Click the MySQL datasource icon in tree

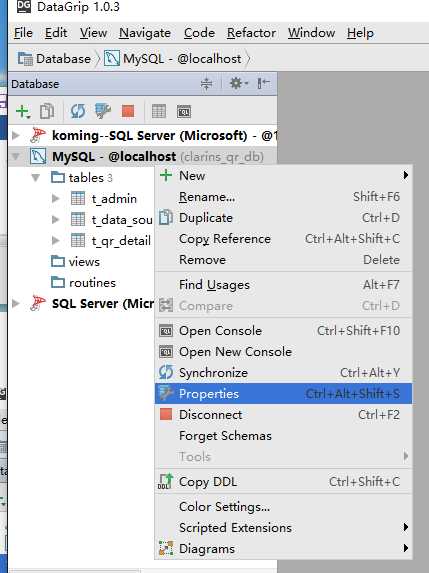click(38, 156)
